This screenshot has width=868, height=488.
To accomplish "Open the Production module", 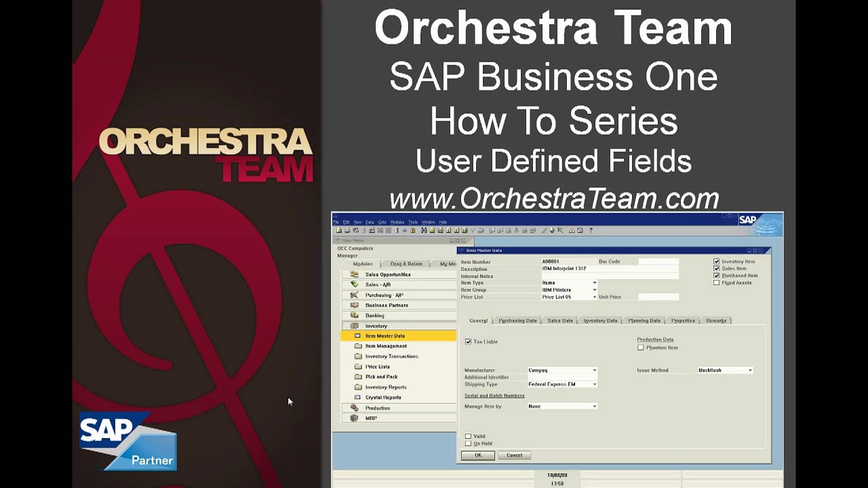I will tap(399, 408).
